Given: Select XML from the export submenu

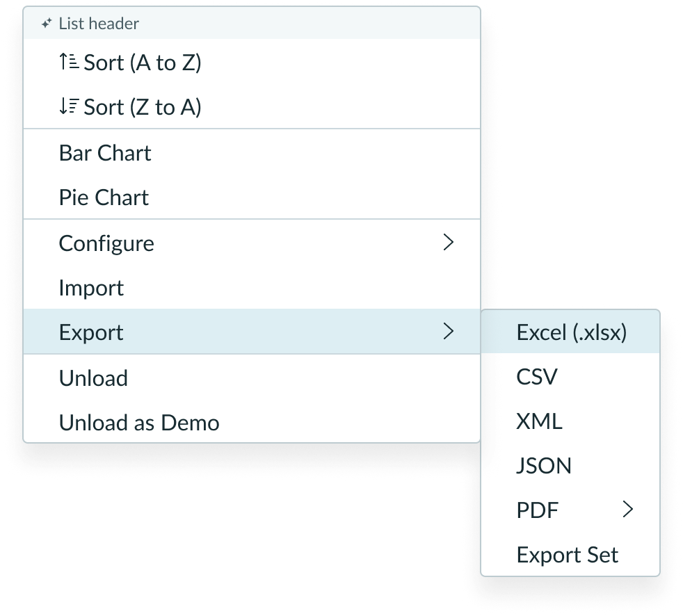Looking at the screenshot, I should click(539, 421).
